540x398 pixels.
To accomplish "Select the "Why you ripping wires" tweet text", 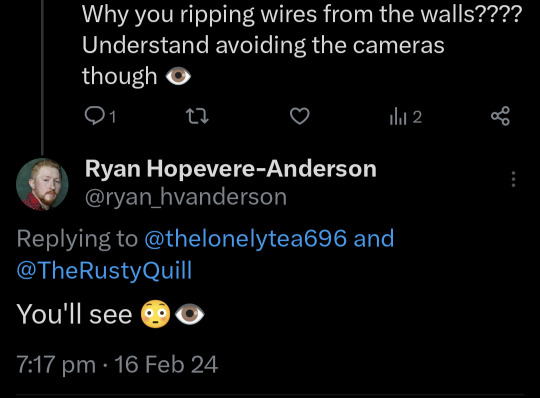I will point(302,45).
